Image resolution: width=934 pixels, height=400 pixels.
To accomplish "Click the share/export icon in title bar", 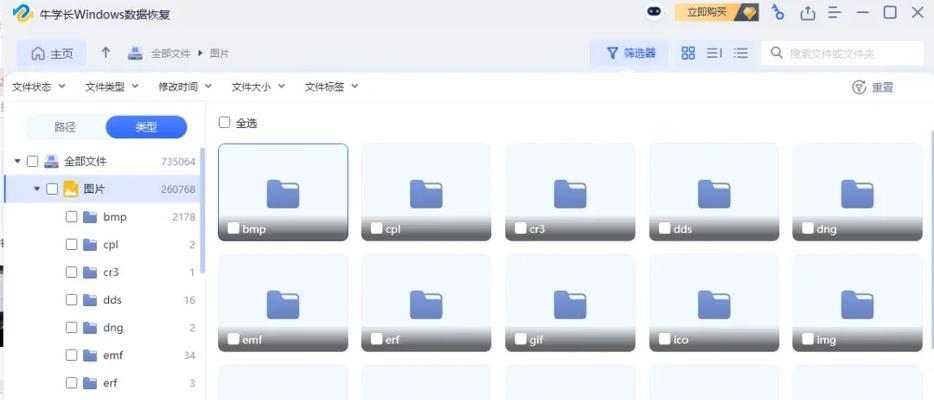I will (807, 12).
